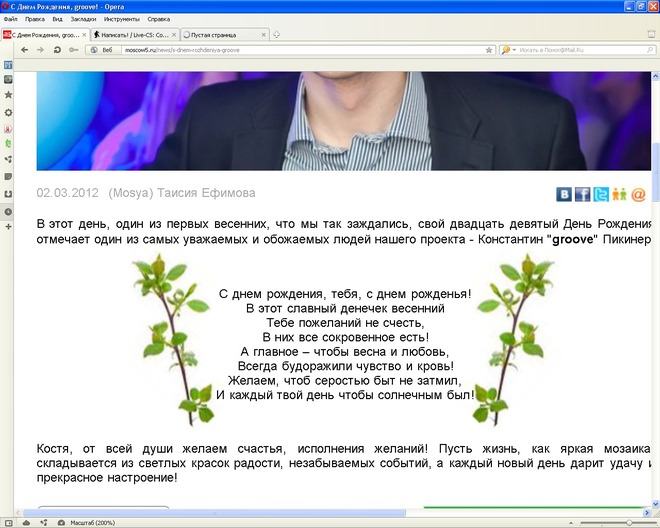
Task: Open the zoom level dropdown arrow in the status bar
Action: pyautogui.click(x=570, y=523)
